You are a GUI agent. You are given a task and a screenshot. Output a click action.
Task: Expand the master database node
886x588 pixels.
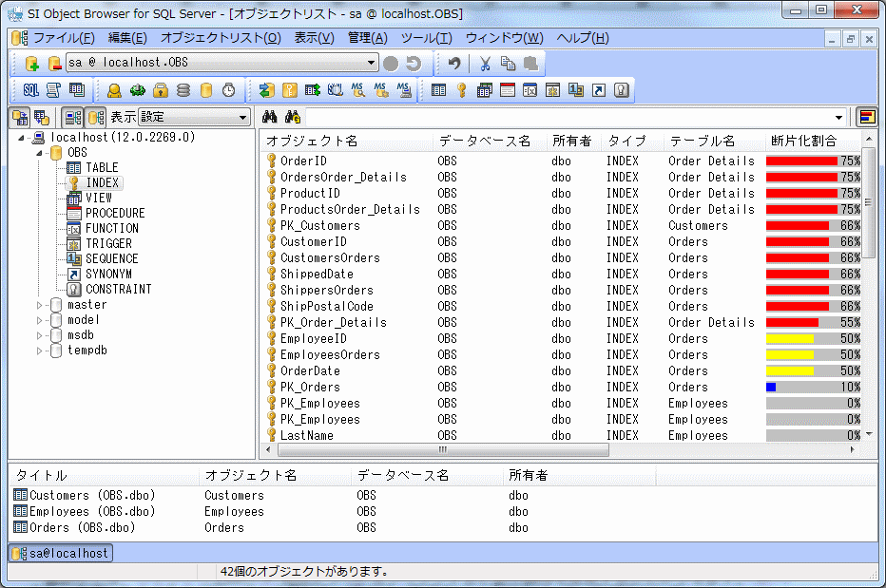pyautogui.click(x=40, y=305)
